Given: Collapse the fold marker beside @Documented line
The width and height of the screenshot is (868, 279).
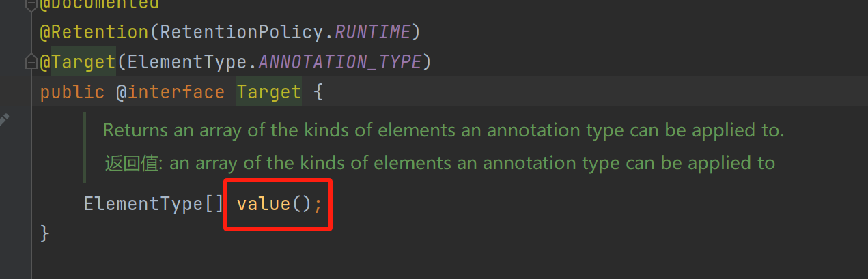Looking at the screenshot, I should [30, 4].
